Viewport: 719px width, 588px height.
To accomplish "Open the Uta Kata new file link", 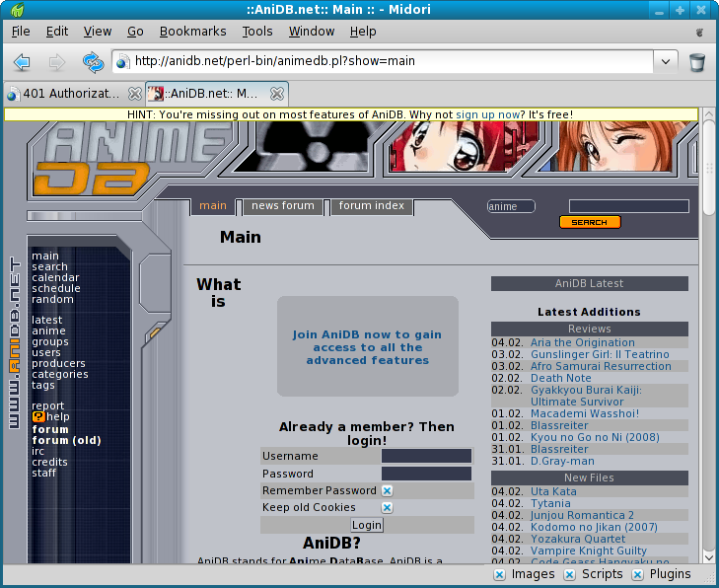I will 553,491.
